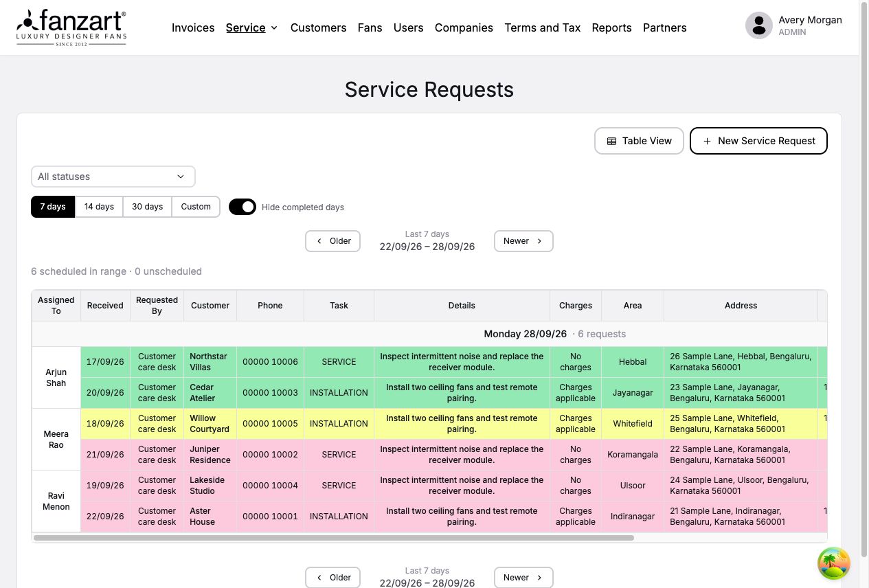
Task: Open the Invoices menu
Action: 193,27
